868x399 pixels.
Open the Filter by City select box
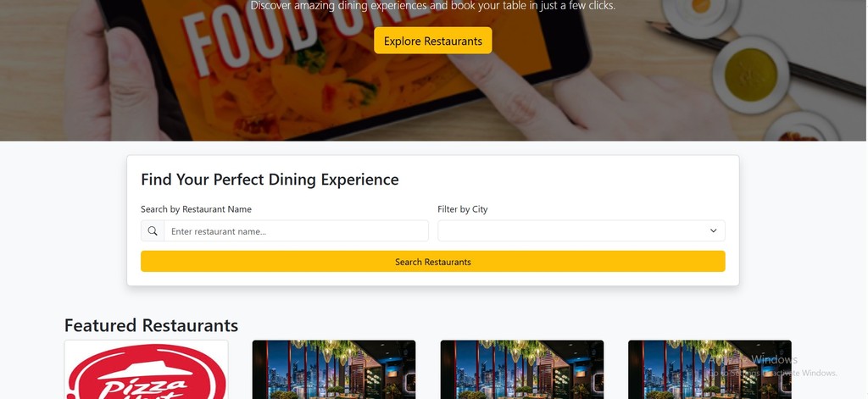pos(581,231)
